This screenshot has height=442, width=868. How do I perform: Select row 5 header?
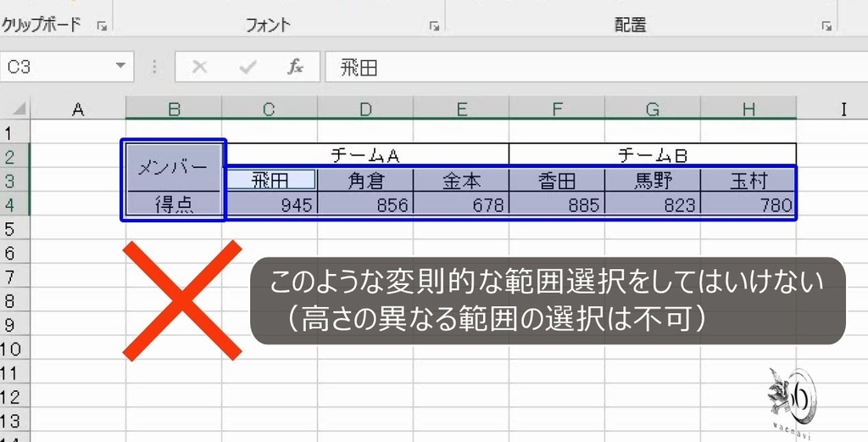pos(15,227)
